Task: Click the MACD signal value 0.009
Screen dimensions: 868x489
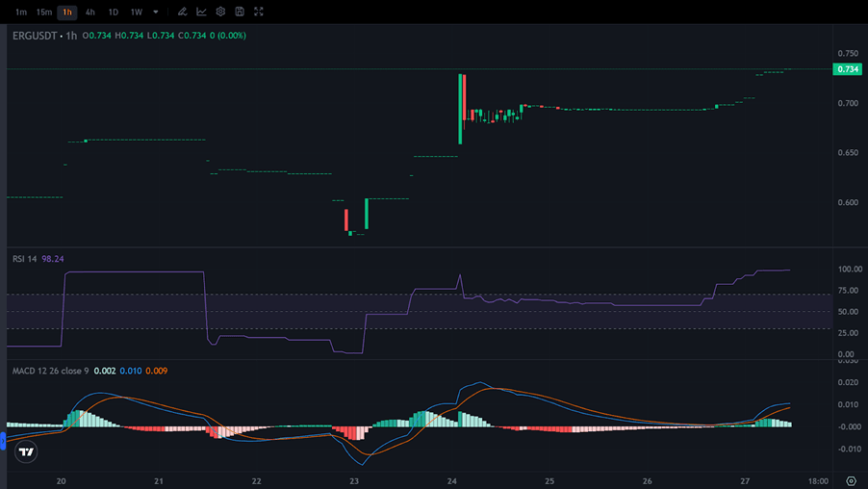Action: click(157, 371)
